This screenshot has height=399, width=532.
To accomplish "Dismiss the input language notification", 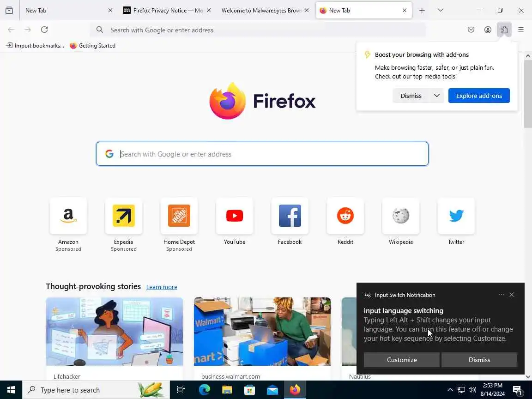I will click(479, 360).
